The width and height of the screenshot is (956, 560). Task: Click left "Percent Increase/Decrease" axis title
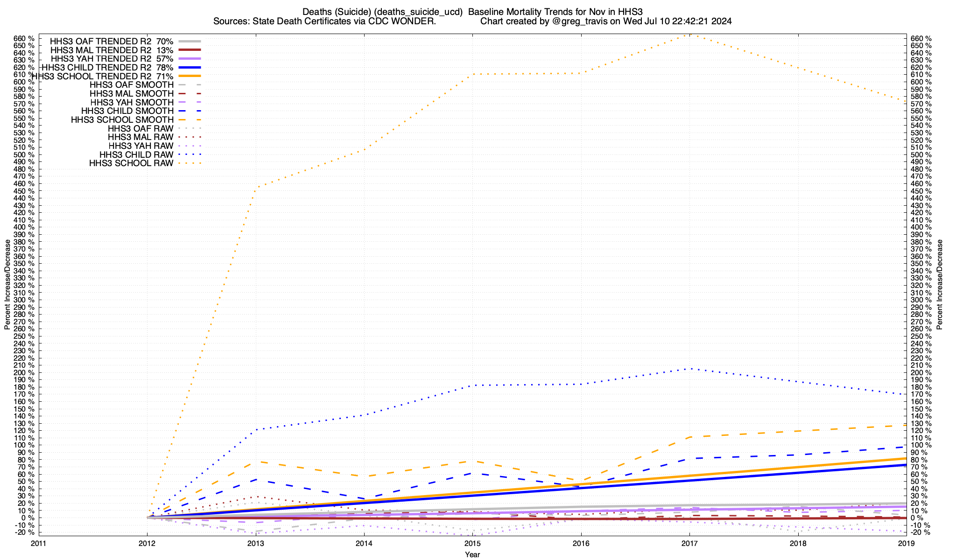pos(7,285)
